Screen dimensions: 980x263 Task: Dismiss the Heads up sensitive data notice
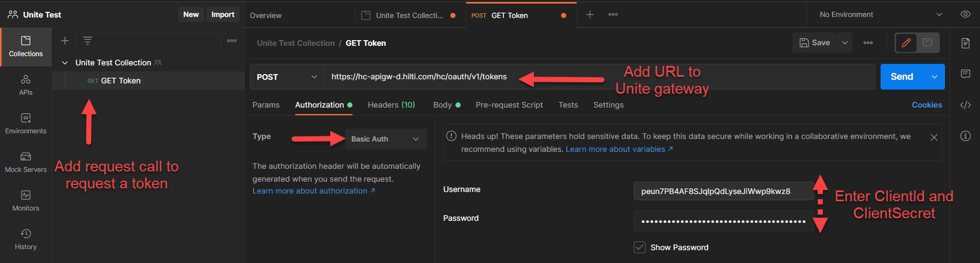coord(934,137)
